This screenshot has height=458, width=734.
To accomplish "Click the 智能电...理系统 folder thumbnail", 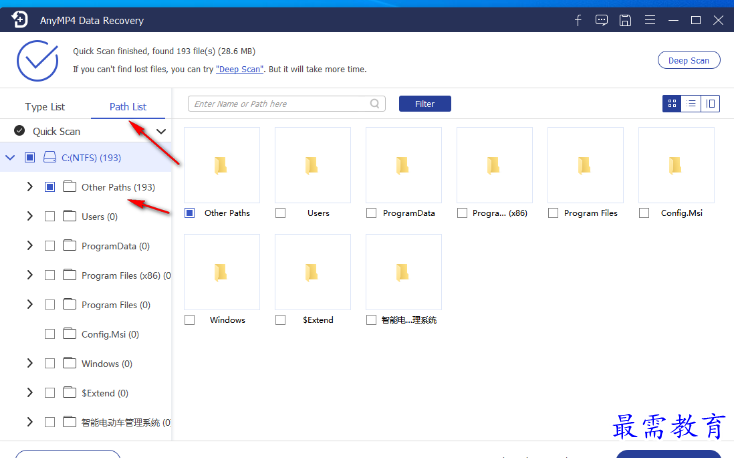I will point(403,272).
